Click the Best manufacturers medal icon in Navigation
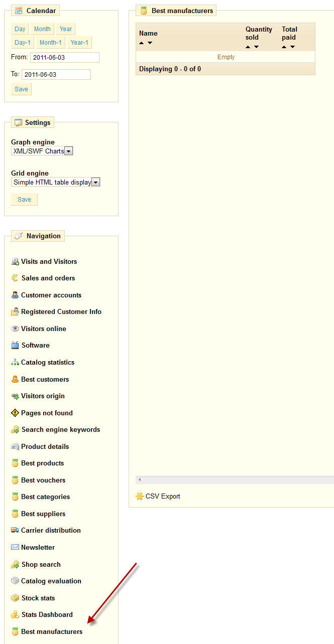334x644 pixels. (x=15, y=631)
